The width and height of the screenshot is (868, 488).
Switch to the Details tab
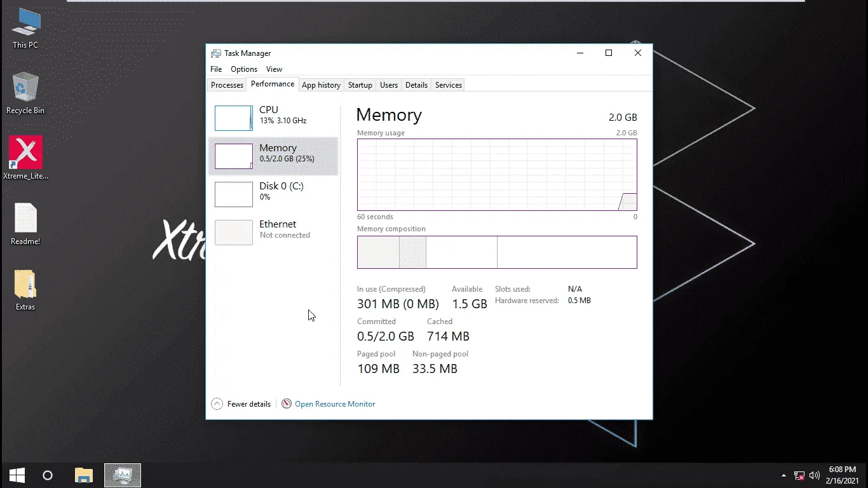point(416,85)
